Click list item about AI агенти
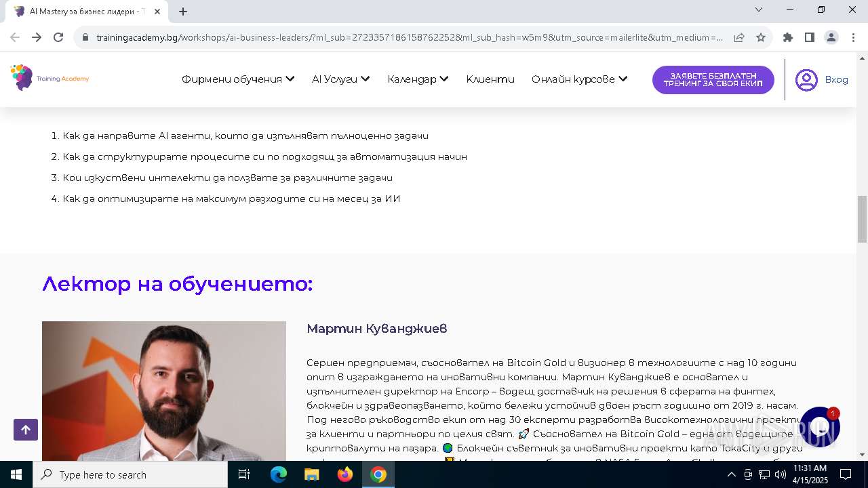Image resolution: width=868 pixels, height=488 pixels. (245, 136)
